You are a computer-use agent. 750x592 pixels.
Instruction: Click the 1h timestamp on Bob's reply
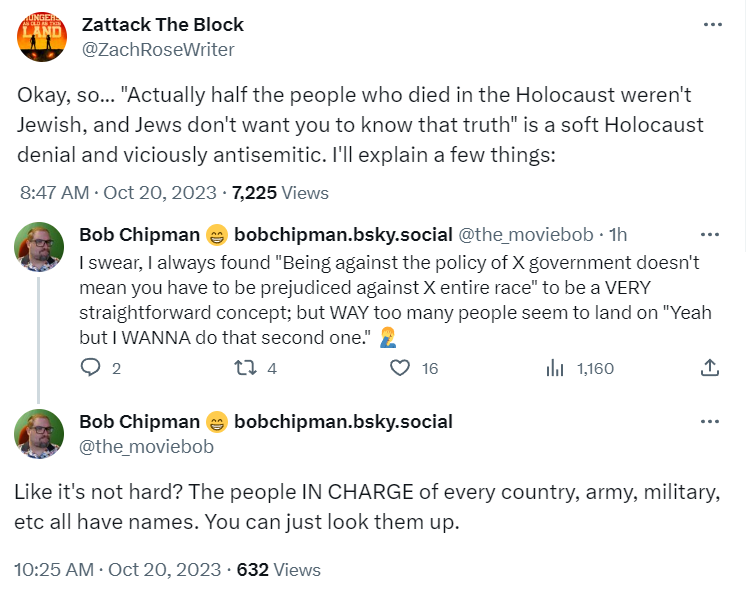[x=618, y=235]
